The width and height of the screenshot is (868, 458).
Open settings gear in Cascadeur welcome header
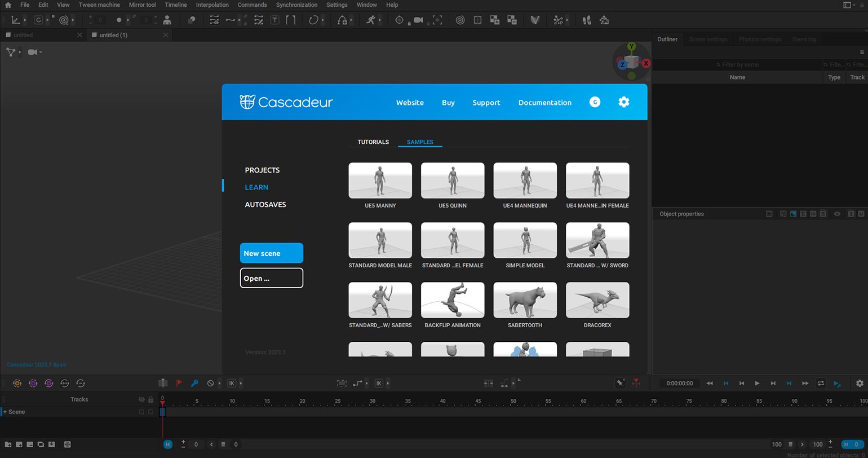(623, 102)
